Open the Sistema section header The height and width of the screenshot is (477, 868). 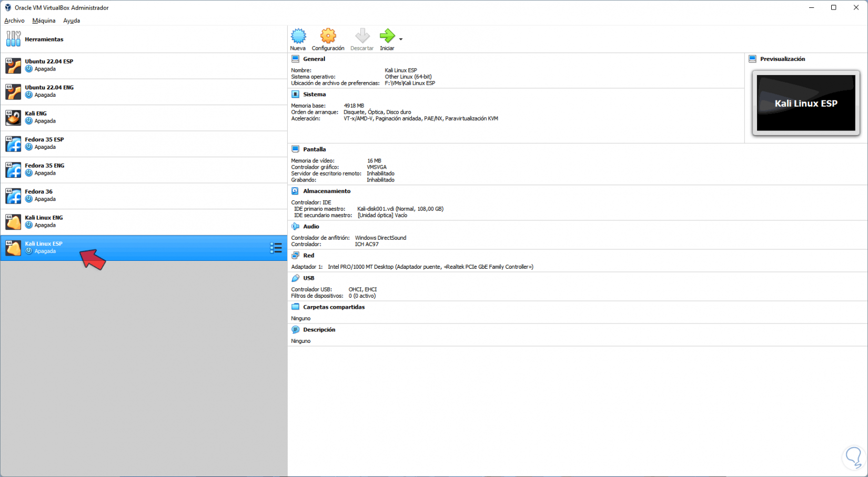pyautogui.click(x=315, y=95)
